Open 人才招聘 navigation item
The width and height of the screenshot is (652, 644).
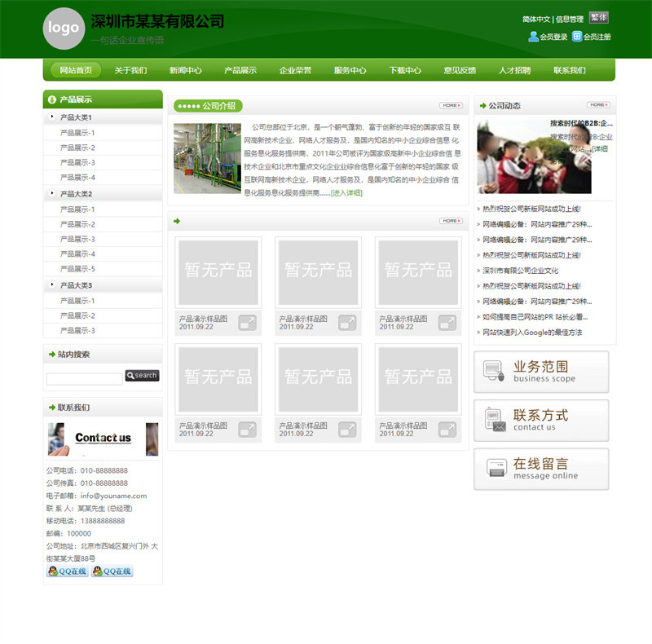515,70
